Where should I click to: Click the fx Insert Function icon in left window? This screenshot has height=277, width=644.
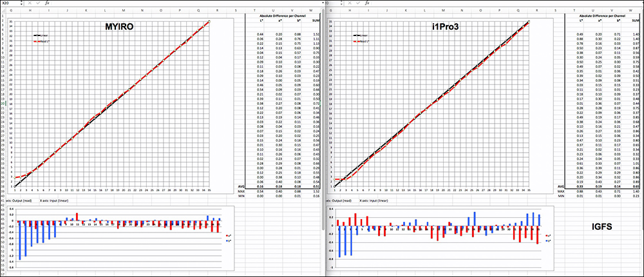pos(48,3)
